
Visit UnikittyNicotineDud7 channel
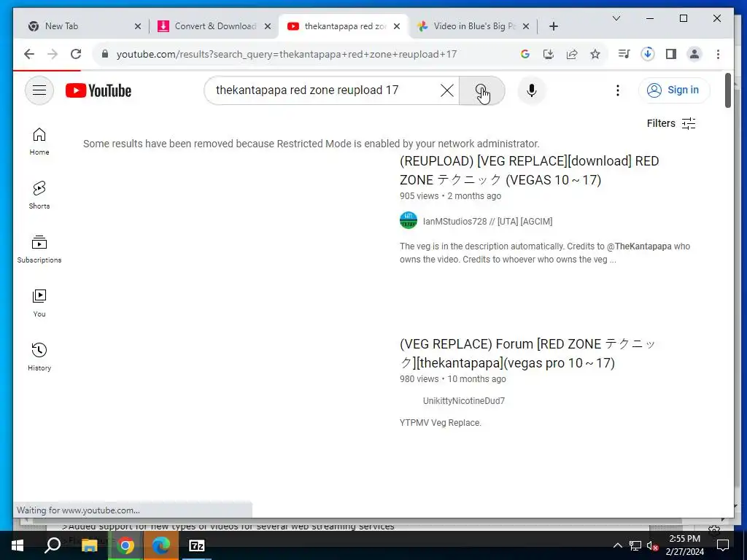click(x=463, y=401)
